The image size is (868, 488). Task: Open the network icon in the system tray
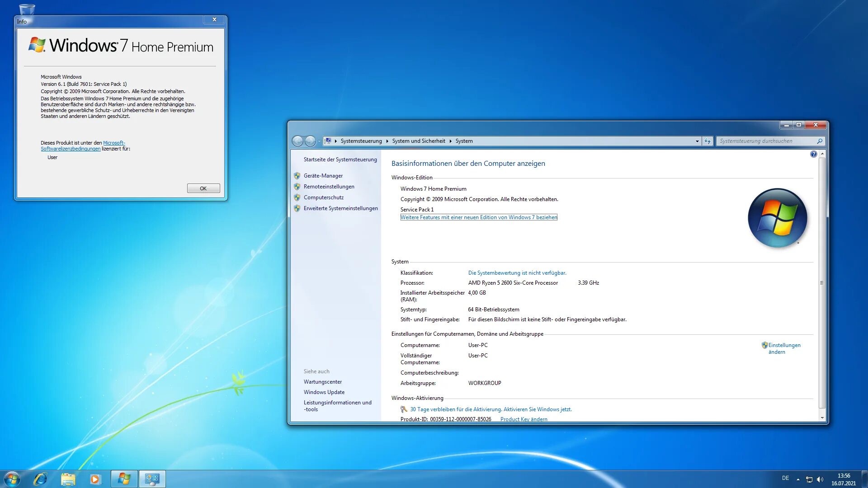[809, 479]
